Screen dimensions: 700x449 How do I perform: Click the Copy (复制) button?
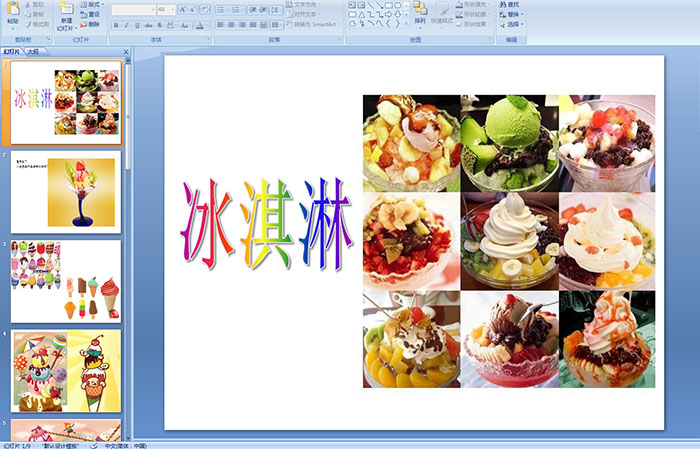(x=34, y=15)
